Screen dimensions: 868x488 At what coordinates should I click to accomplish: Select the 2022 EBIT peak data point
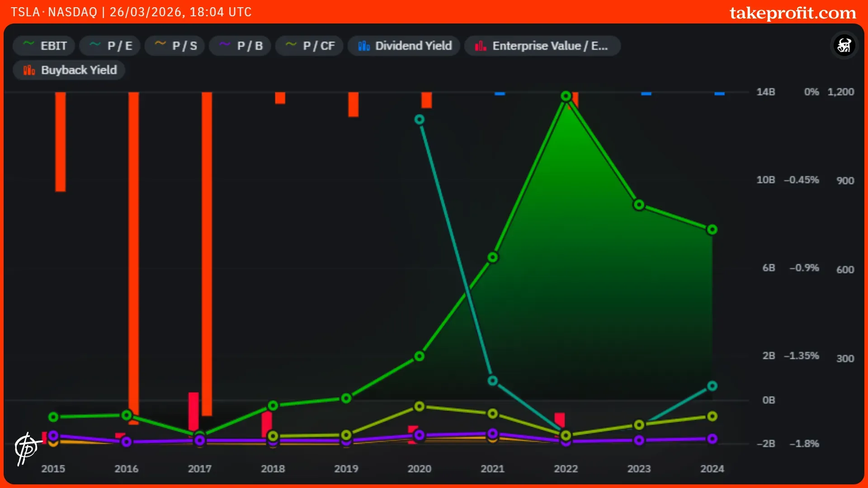(x=566, y=96)
